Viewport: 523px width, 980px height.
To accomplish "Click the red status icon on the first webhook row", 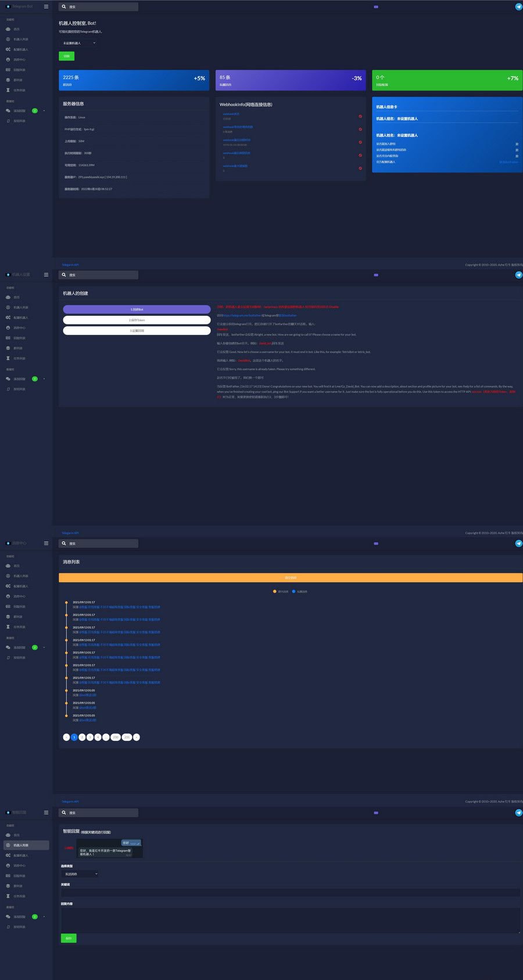I will [360, 116].
